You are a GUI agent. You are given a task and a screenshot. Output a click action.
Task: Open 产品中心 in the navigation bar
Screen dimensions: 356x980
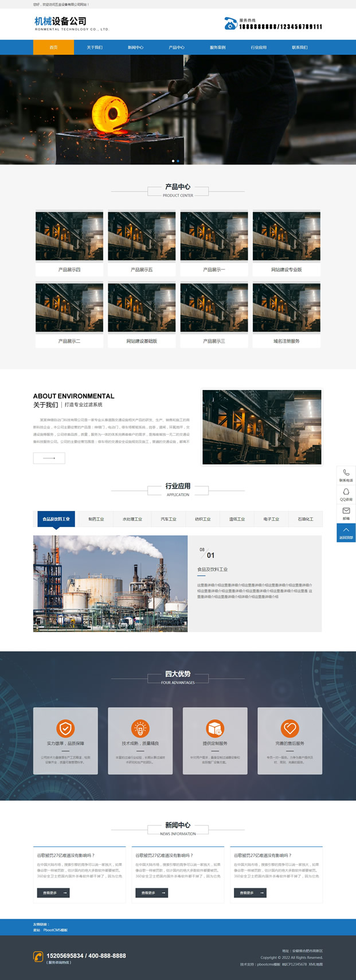177,48
